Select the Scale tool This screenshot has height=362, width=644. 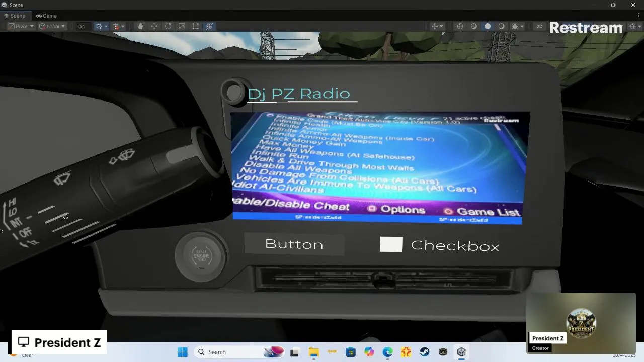pyautogui.click(x=182, y=26)
